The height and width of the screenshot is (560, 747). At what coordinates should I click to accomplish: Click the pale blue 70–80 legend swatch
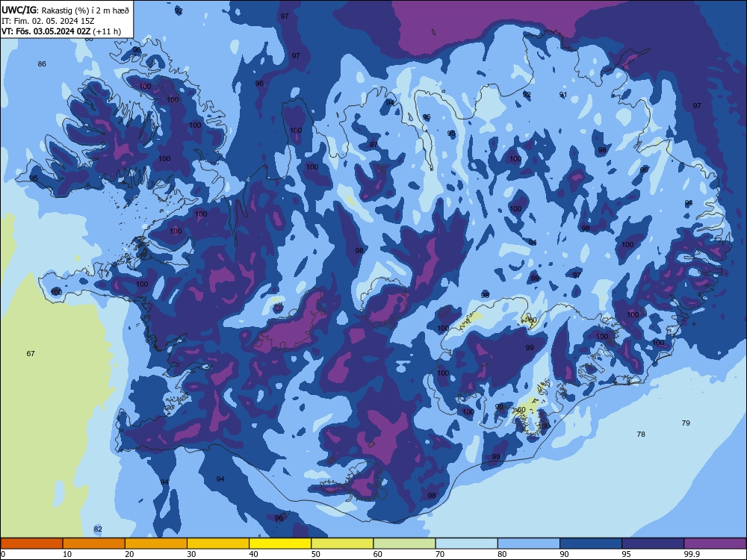[x=466, y=544]
